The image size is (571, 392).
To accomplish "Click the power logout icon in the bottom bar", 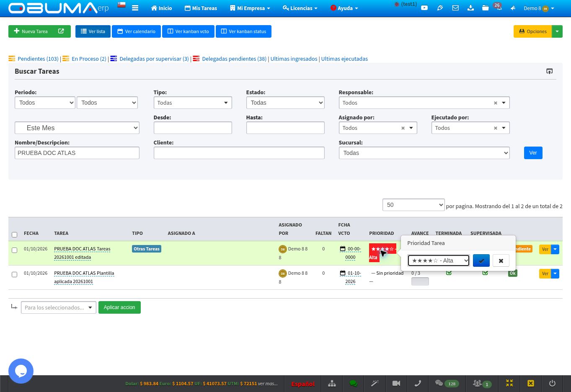I will tap(552, 384).
